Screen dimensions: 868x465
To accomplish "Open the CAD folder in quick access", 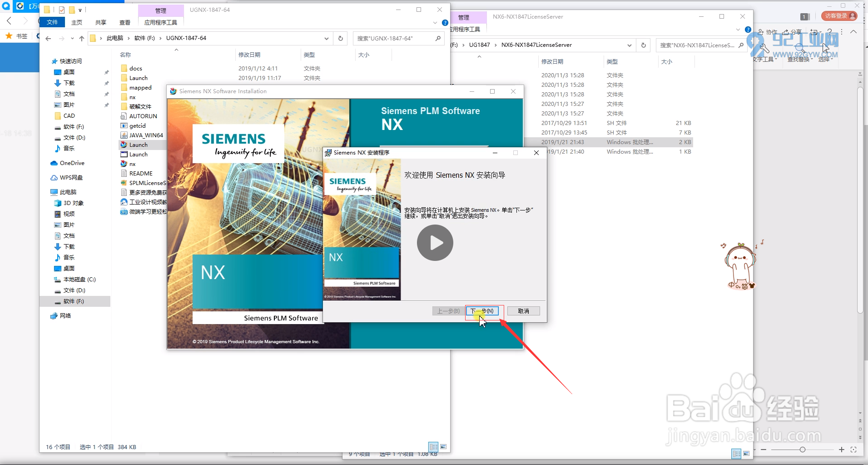I will [x=69, y=116].
